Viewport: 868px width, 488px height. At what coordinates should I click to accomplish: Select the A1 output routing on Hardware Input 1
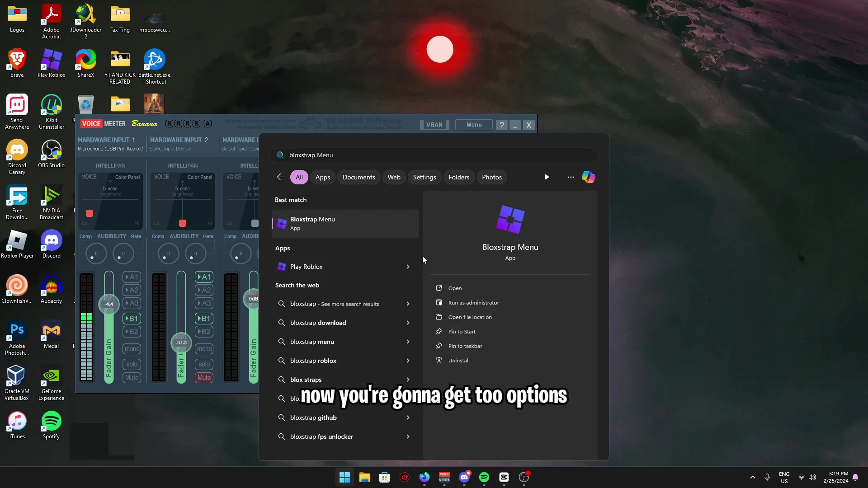(131, 277)
